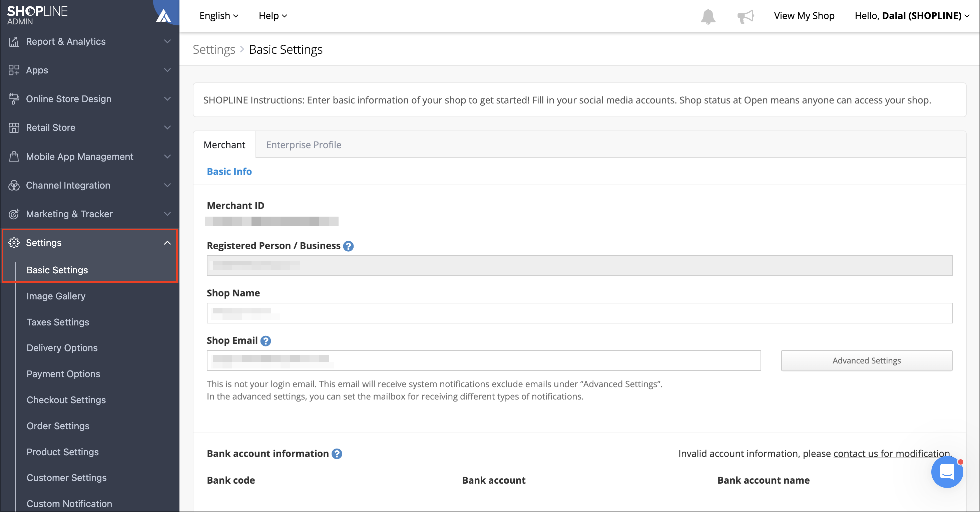Click the Marketing & Tracker target icon
Viewport: 980px width, 512px height.
[14, 214]
